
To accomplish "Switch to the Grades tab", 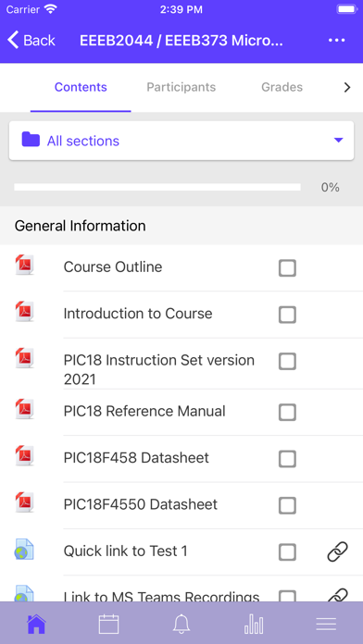I will (x=282, y=87).
